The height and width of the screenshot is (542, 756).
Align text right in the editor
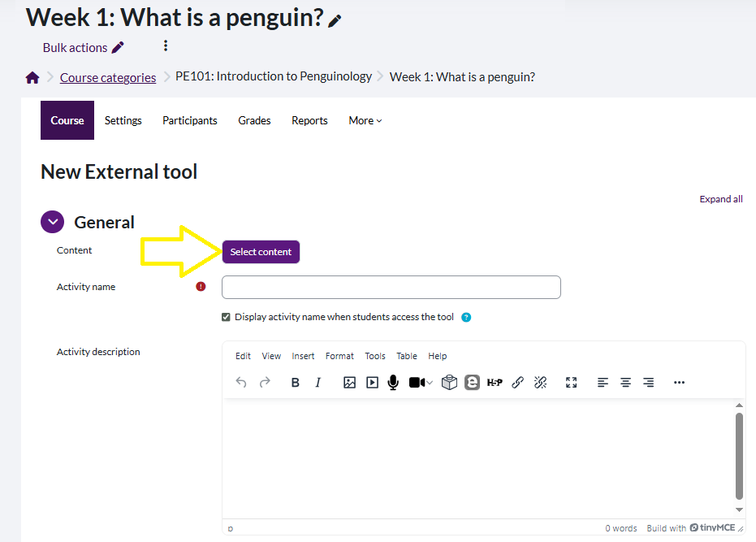pyautogui.click(x=649, y=383)
